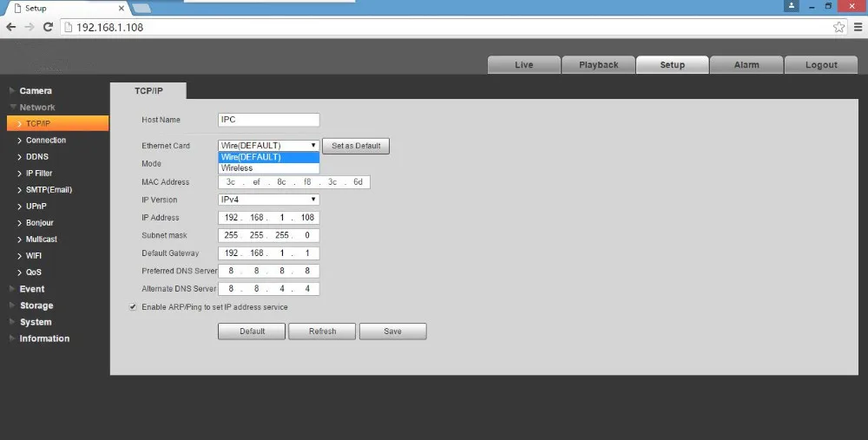Click the Logout tab

click(821, 65)
